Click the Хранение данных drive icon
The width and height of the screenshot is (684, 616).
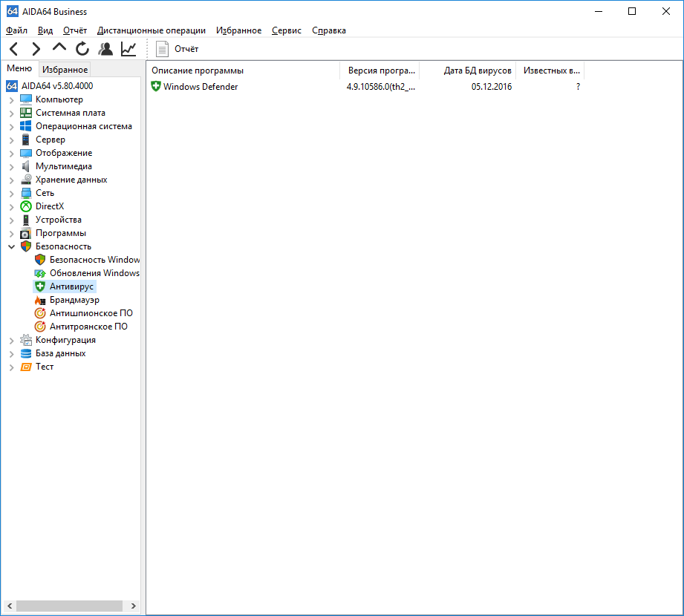[26, 180]
